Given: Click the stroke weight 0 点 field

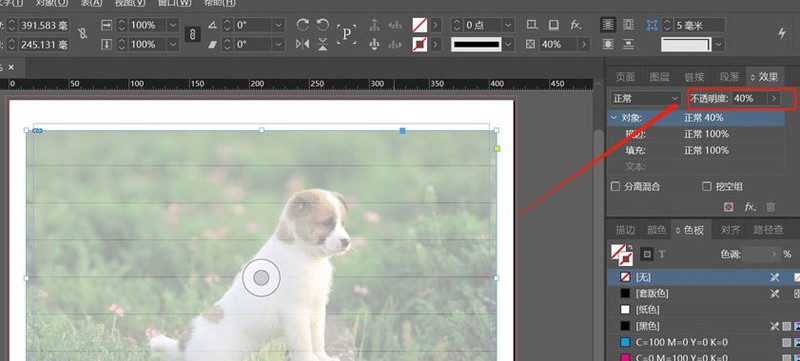Looking at the screenshot, I should point(482,24).
